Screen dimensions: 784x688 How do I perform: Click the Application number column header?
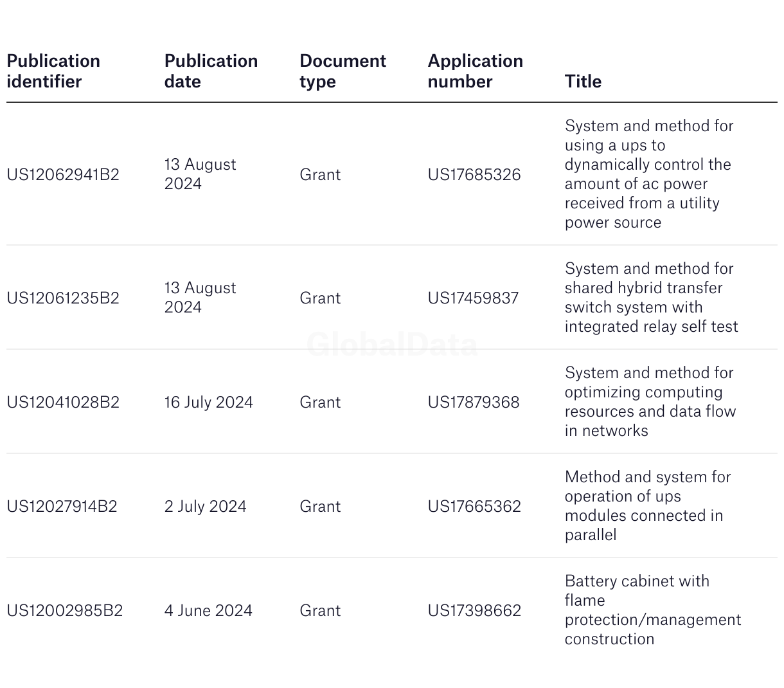click(x=475, y=71)
